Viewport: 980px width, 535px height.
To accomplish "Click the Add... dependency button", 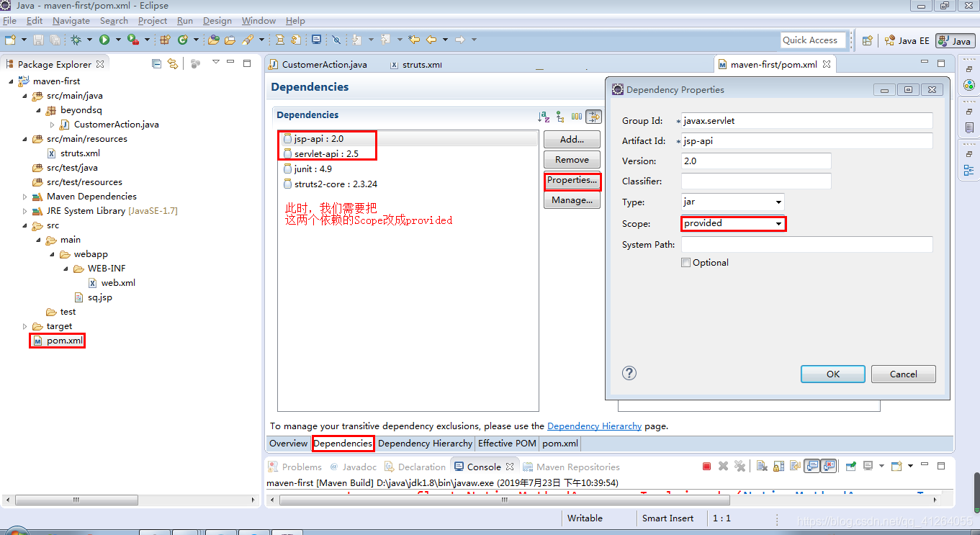I will tap(572, 140).
